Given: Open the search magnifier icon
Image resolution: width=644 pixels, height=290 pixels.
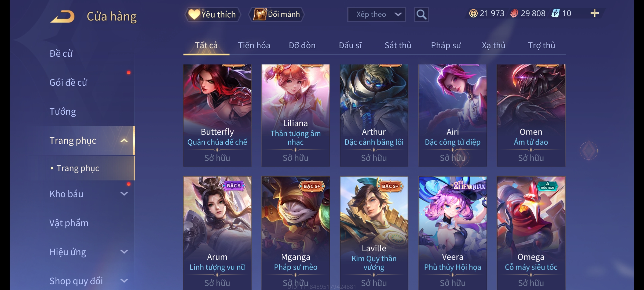Looking at the screenshot, I should [x=421, y=15].
